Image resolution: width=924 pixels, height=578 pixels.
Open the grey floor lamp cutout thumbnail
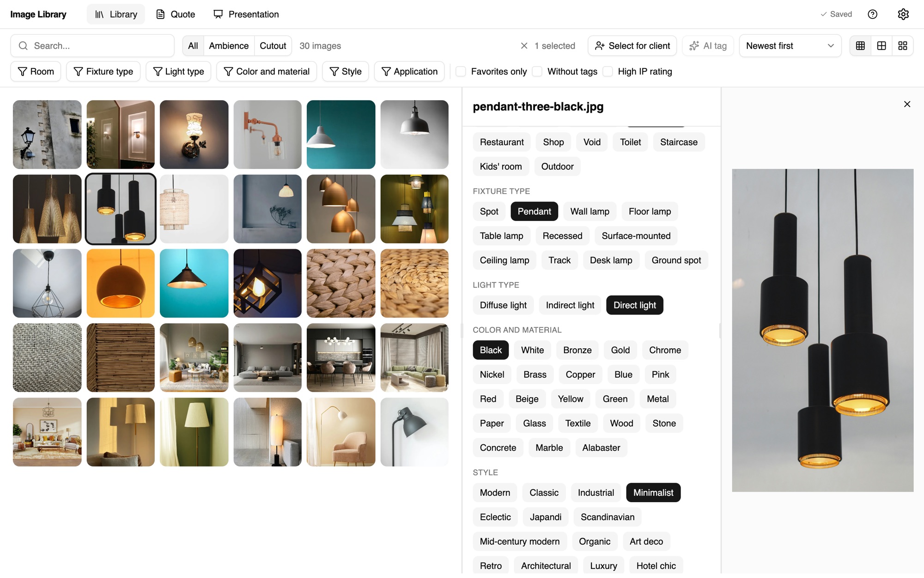pyautogui.click(x=414, y=432)
